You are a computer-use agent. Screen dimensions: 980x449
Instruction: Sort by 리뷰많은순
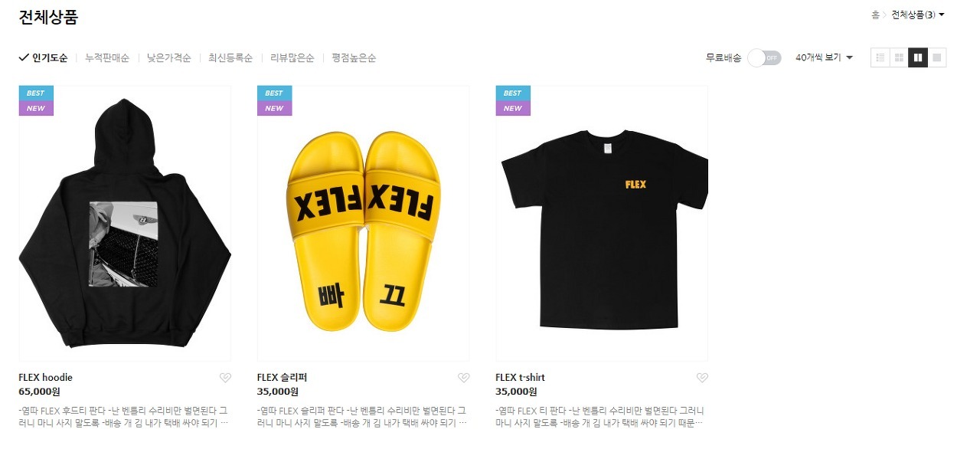point(292,57)
